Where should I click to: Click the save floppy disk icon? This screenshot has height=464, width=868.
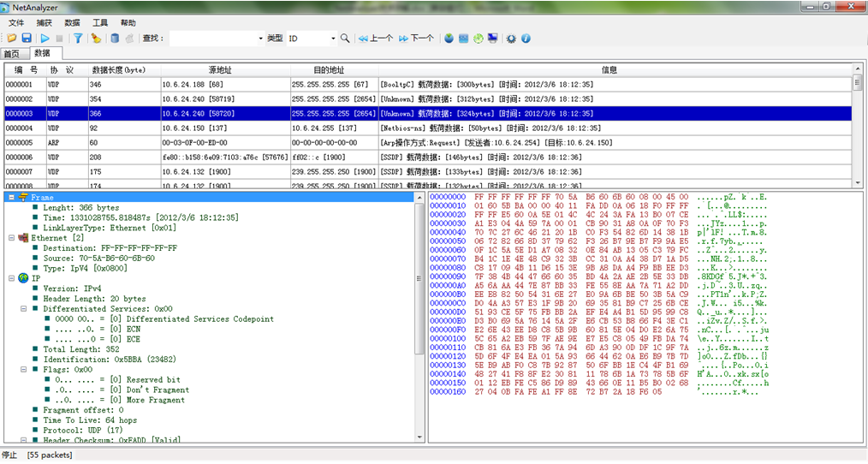click(x=27, y=39)
